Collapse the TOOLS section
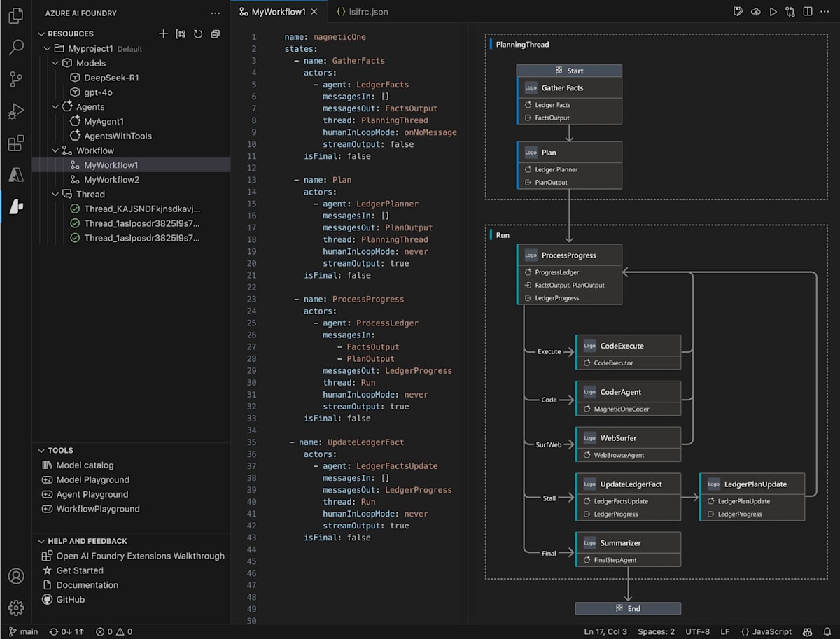The width and height of the screenshot is (840, 639). pos(41,451)
